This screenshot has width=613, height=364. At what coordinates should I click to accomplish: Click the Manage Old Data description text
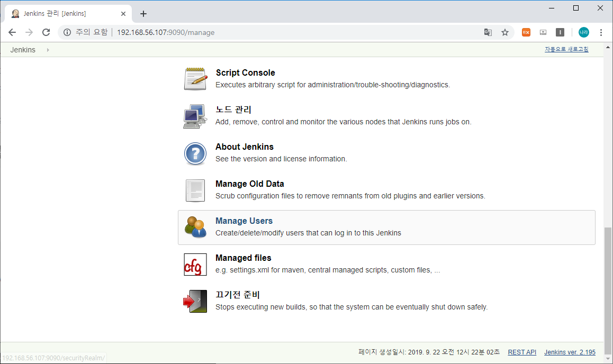click(x=350, y=196)
